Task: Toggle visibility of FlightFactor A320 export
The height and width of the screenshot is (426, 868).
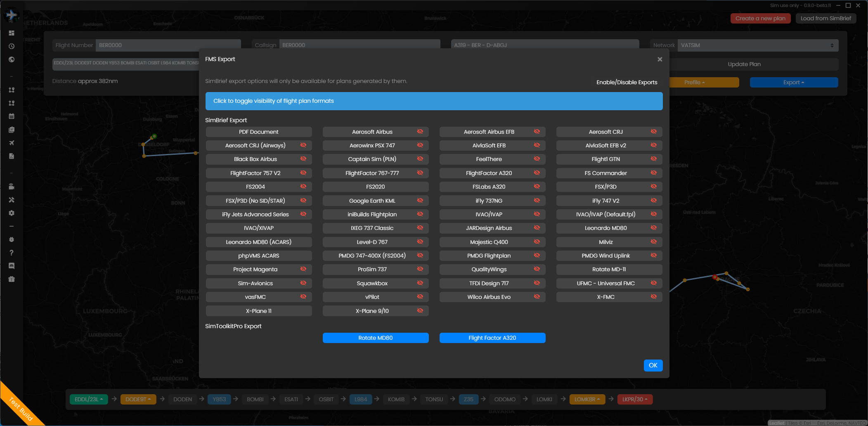Action: pyautogui.click(x=537, y=173)
